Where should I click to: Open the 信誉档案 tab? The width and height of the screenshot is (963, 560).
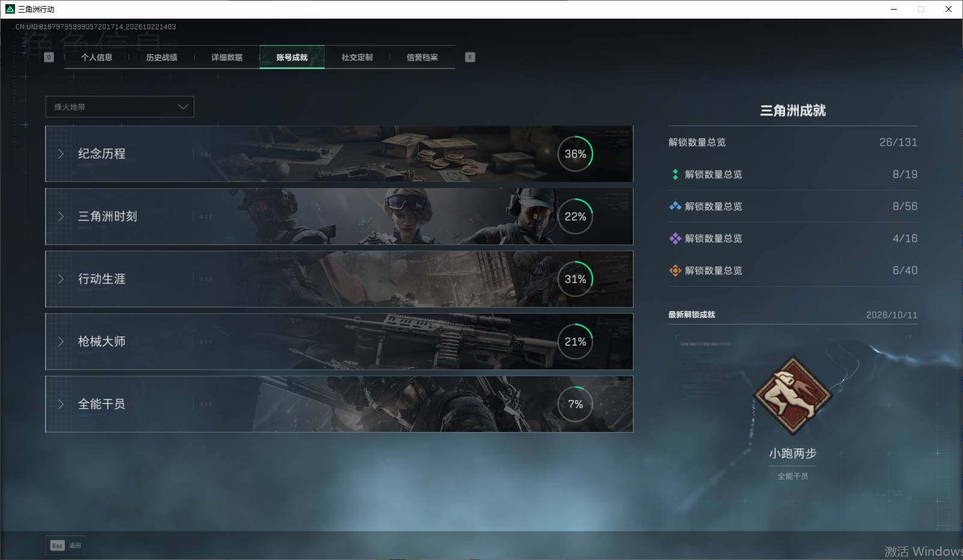pyautogui.click(x=422, y=57)
